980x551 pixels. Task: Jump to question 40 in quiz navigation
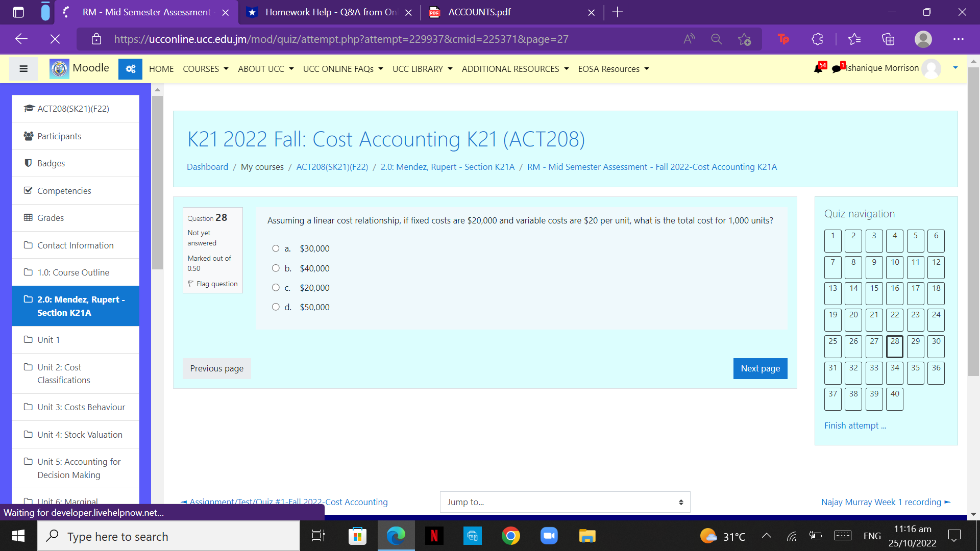click(894, 399)
